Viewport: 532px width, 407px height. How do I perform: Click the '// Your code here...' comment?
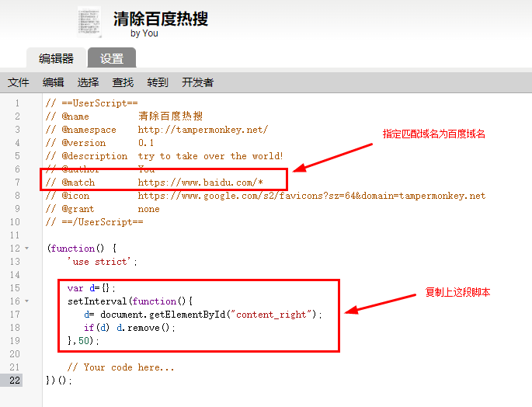120,367
